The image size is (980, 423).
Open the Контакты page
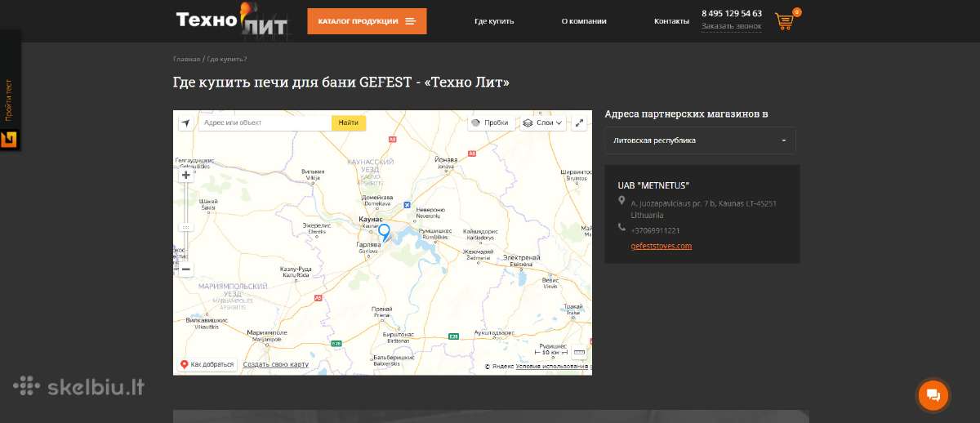(671, 21)
